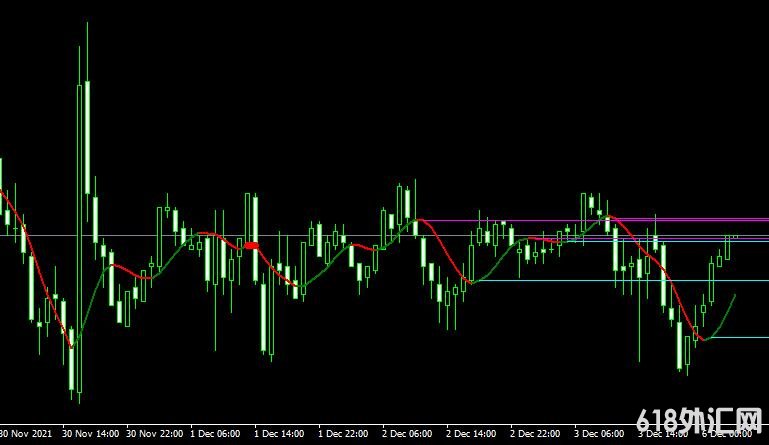This screenshot has height=445, width=769.
Task: Click the red dot marker on the moving average
Action: pos(252,244)
